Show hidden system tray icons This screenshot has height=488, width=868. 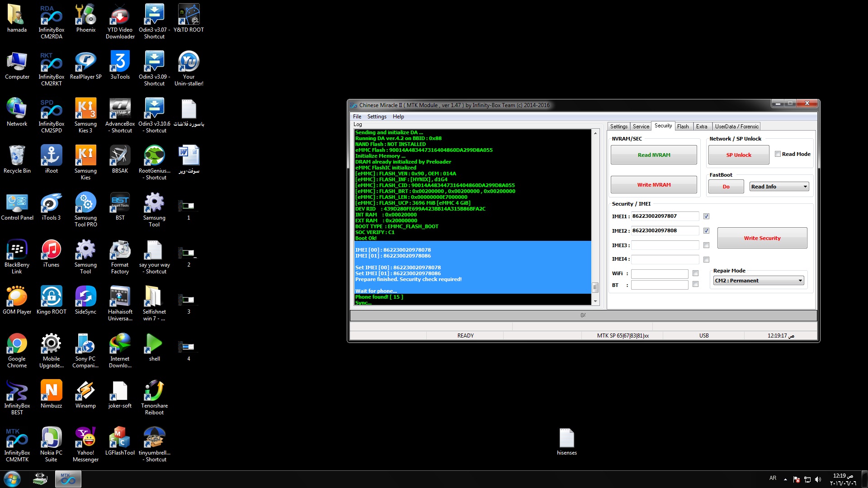pos(785,479)
